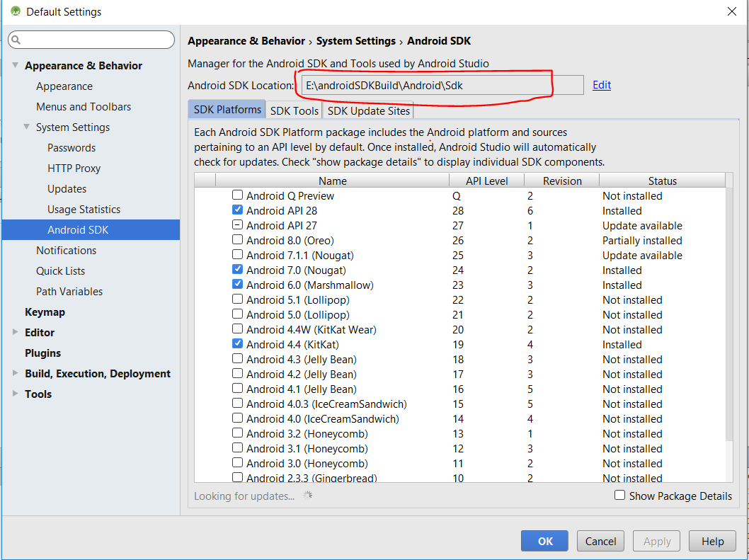This screenshot has width=749, height=560.
Task: Expand the Build, Execution, Deployment section
Action: coord(15,373)
